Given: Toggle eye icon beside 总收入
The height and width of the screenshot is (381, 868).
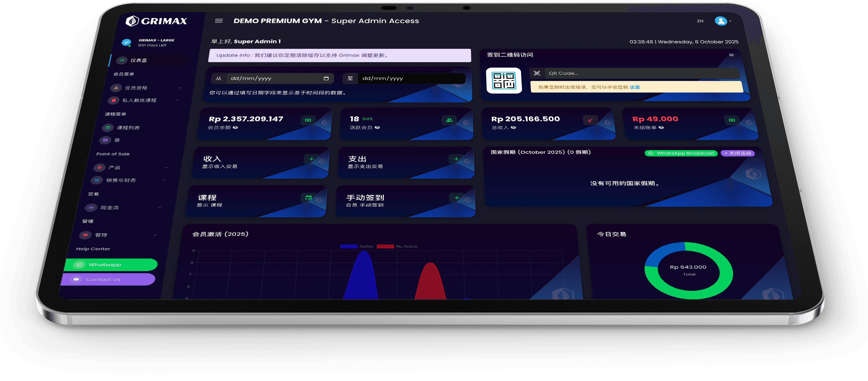Looking at the screenshot, I should (513, 128).
